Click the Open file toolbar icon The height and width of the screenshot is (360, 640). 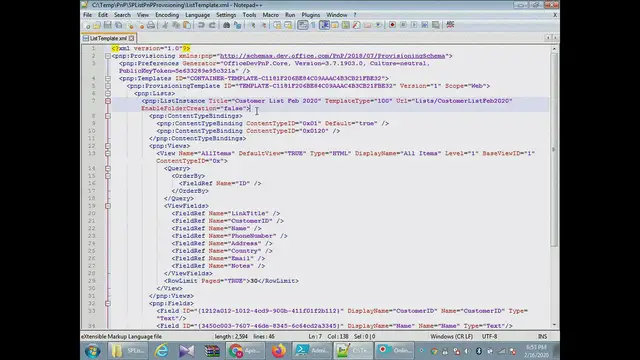(x=96, y=25)
